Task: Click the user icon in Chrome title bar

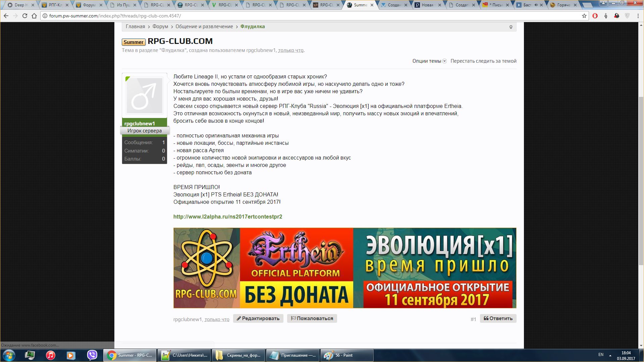Action: (x=603, y=3)
